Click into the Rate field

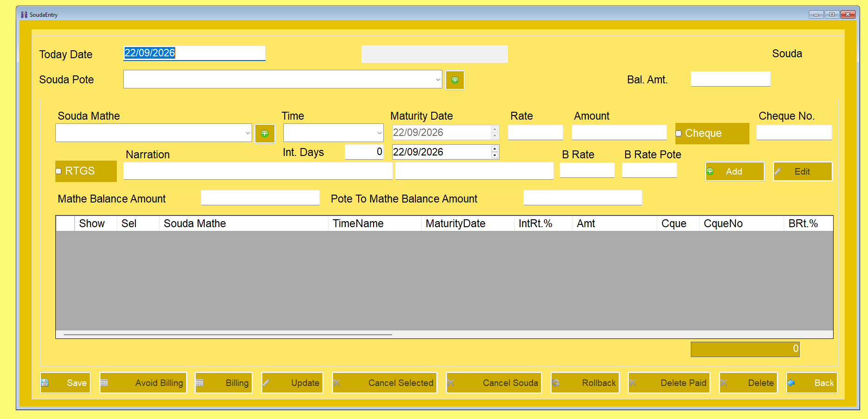535,132
